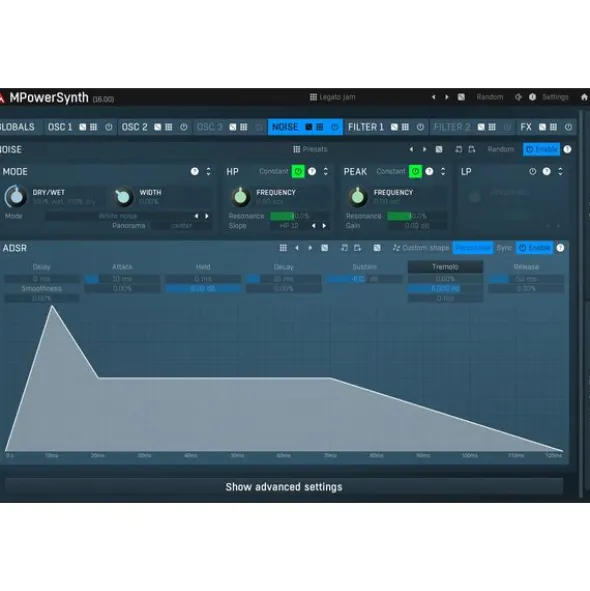Randomize FILTER 1 with its dice icon

coord(394,127)
